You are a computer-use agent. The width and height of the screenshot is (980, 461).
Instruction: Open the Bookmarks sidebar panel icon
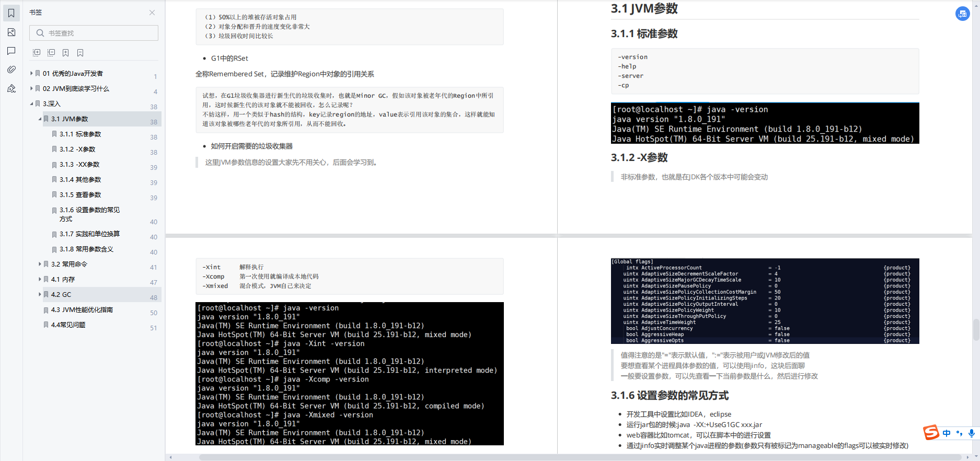(11, 13)
